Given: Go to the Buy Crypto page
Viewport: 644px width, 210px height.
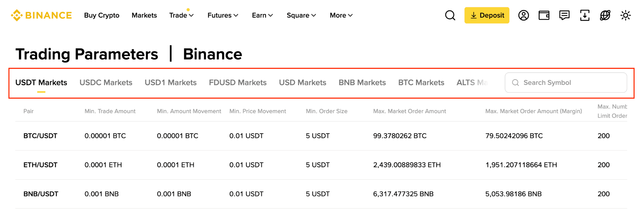Looking at the screenshot, I should pyautogui.click(x=102, y=15).
